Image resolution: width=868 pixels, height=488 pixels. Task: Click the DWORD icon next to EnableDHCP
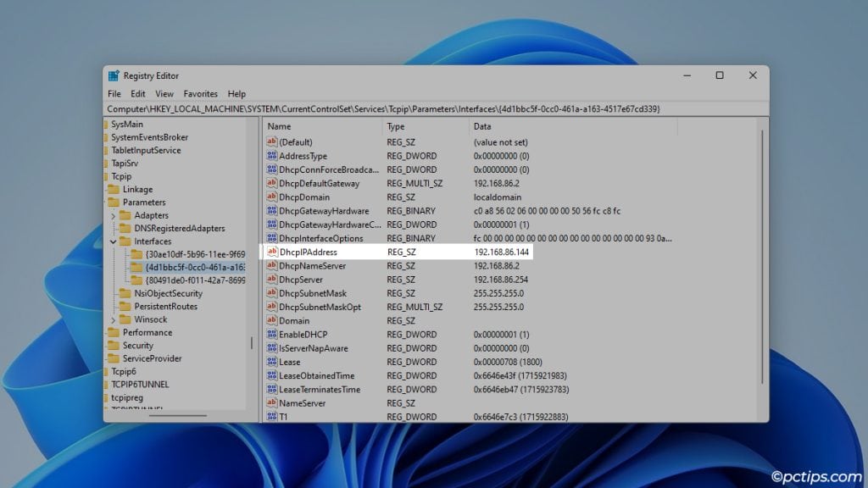[274, 334]
